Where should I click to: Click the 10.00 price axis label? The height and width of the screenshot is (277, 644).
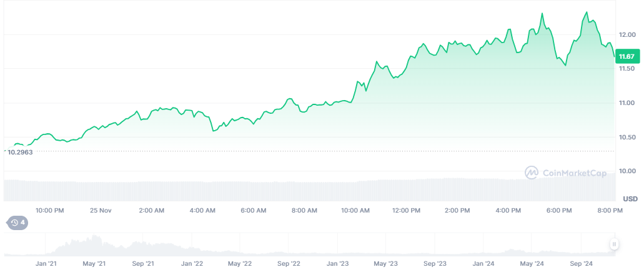pyautogui.click(x=627, y=171)
